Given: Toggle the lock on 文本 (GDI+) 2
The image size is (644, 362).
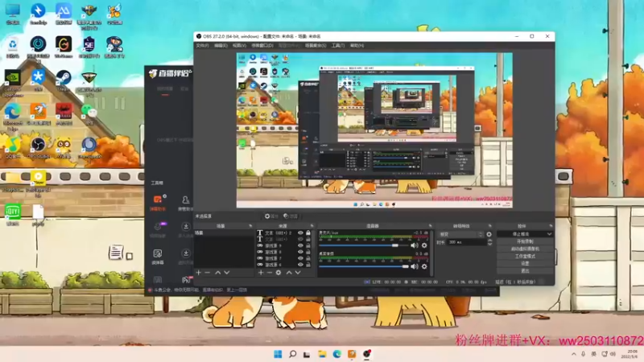Looking at the screenshot, I should [x=308, y=232].
